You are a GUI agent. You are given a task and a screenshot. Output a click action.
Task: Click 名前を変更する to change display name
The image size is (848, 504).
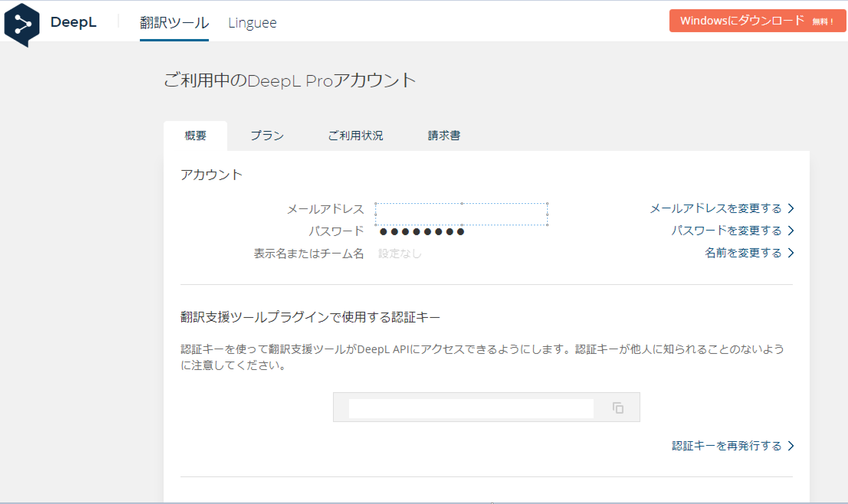point(743,253)
